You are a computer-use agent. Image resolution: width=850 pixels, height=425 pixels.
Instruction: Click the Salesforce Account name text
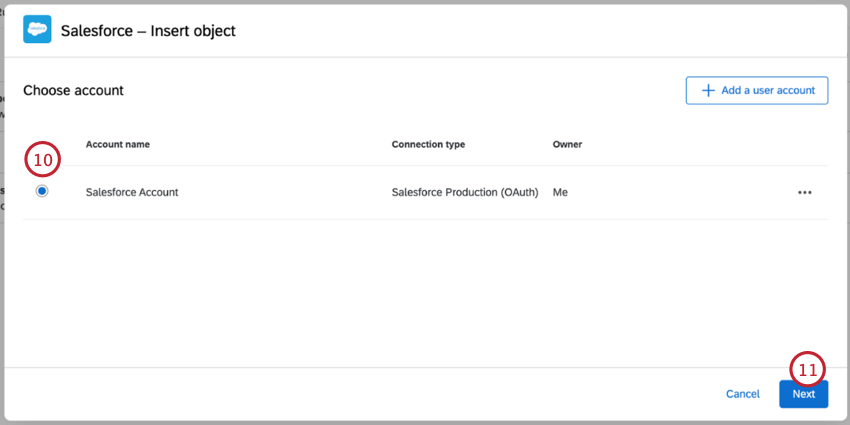[132, 192]
